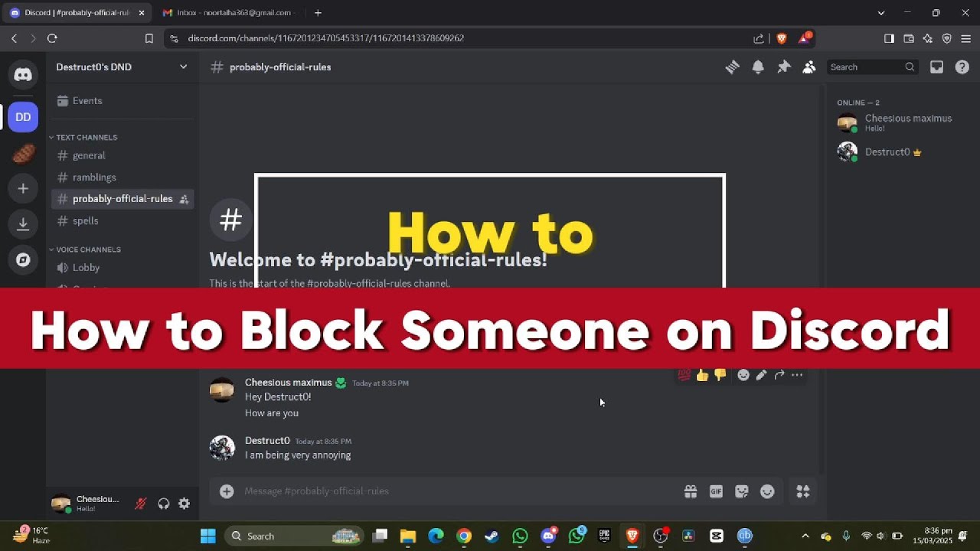The width and height of the screenshot is (980, 551).
Task: Open add reaction smiley on message
Action: pos(743,375)
